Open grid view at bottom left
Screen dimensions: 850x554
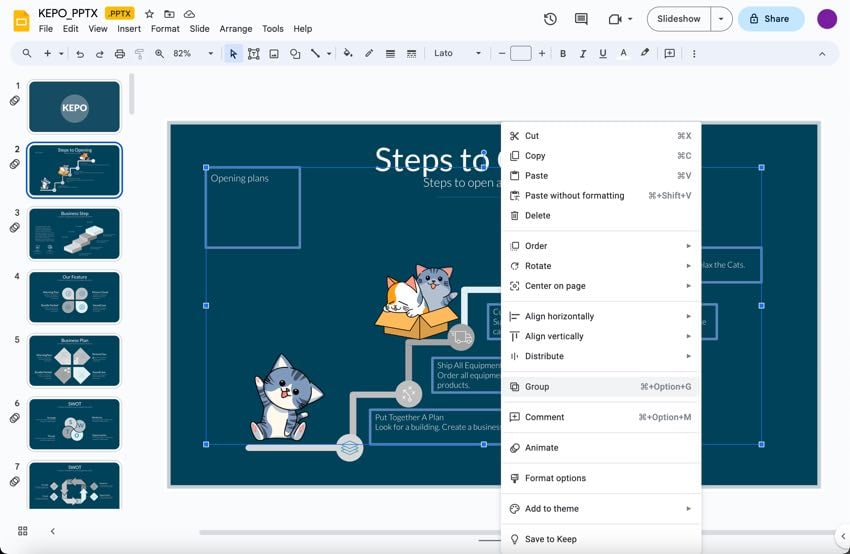tap(23, 531)
